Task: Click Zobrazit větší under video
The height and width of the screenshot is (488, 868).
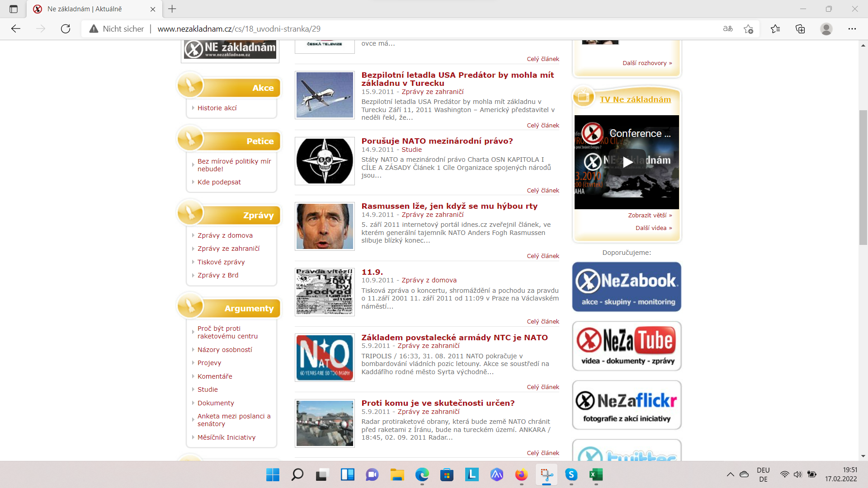Action: (x=650, y=216)
